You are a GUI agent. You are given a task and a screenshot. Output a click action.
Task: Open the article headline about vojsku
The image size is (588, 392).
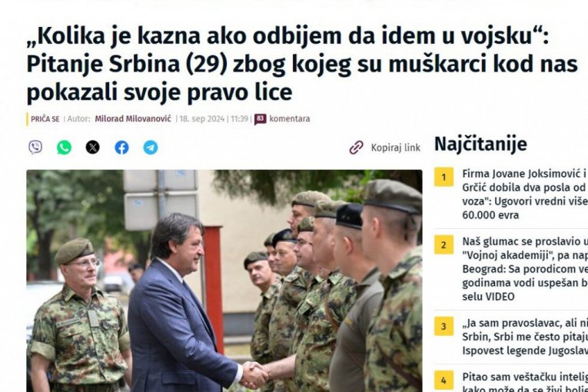click(x=302, y=64)
